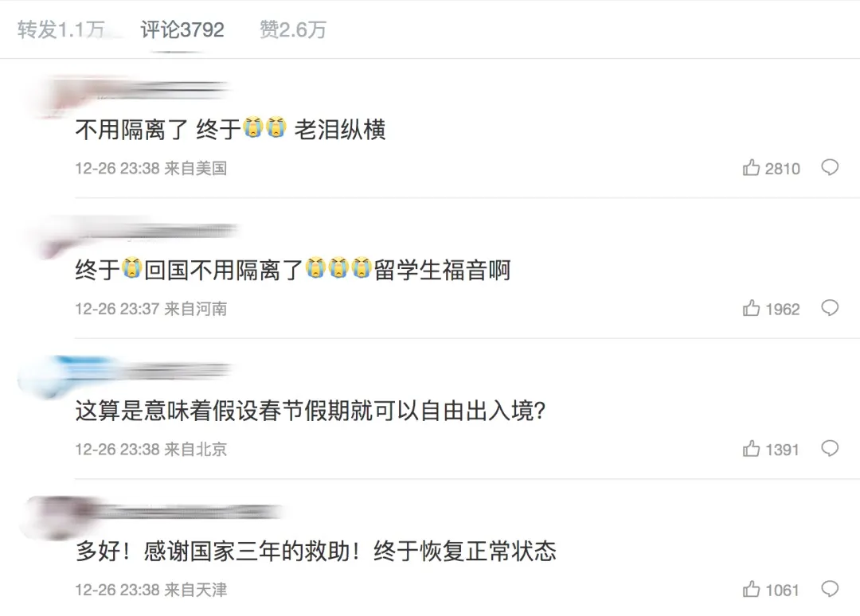
Task: Open username above 留学生福音 comment
Action: point(156,231)
